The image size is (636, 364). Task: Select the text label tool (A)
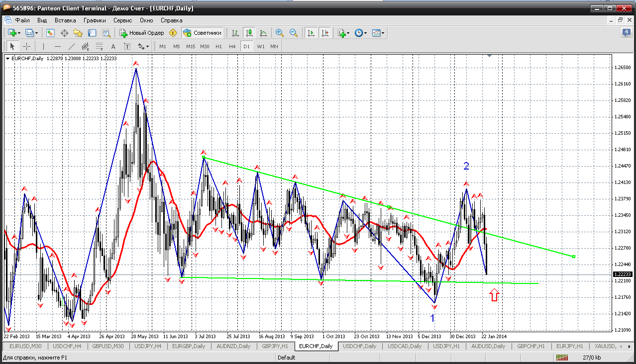pos(113,46)
